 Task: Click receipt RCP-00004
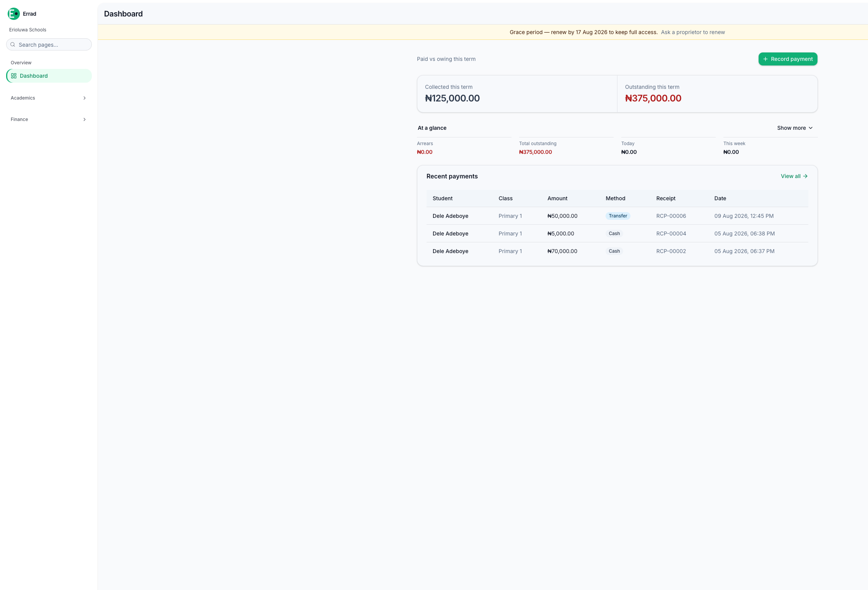(x=671, y=234)
